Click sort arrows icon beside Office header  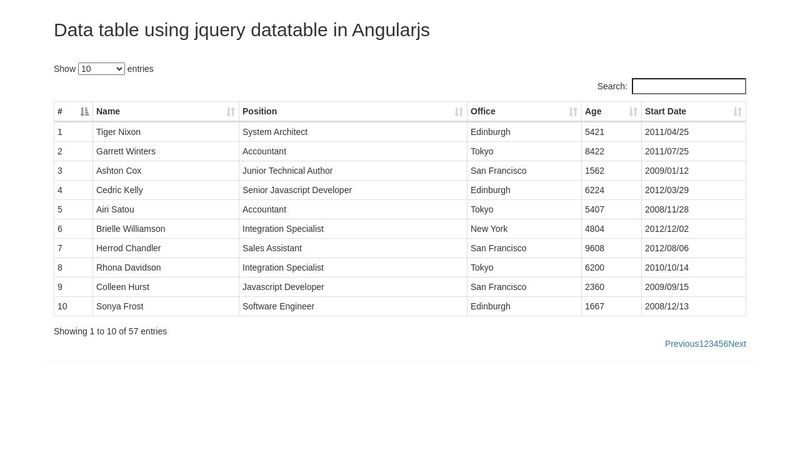(x=573, y=112)
